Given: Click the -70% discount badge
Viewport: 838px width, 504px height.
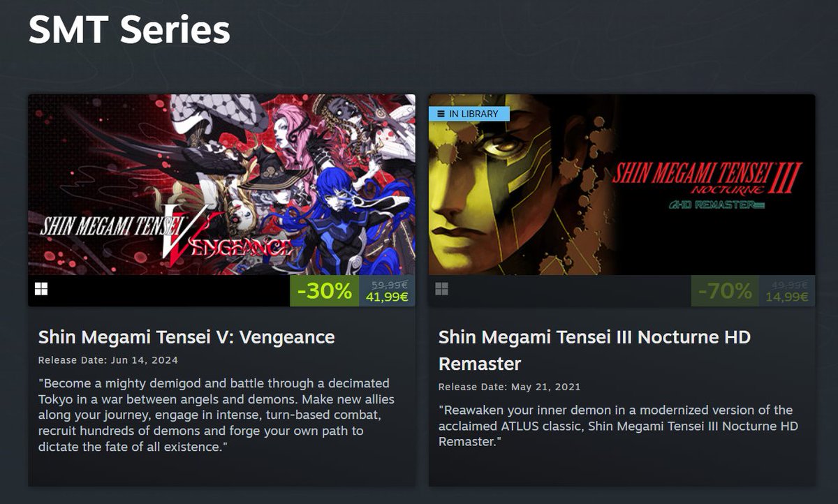Looking at the screenshot, I should tap(725, 291).
